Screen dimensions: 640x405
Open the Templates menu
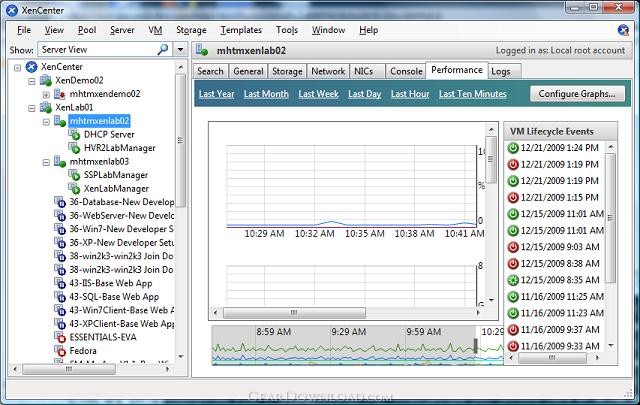point(241,30)
